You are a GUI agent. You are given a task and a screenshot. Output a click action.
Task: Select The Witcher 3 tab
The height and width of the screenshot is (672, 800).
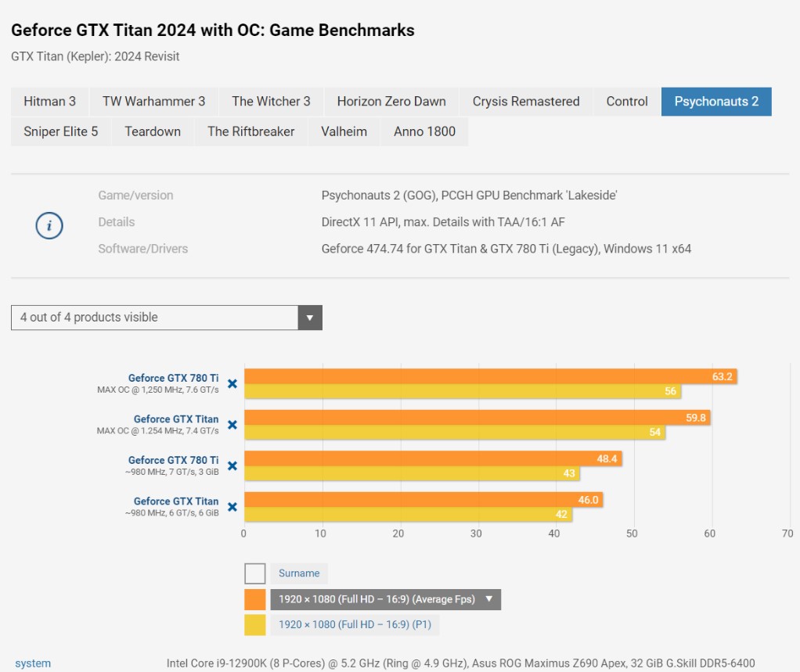tap(271, 102)
